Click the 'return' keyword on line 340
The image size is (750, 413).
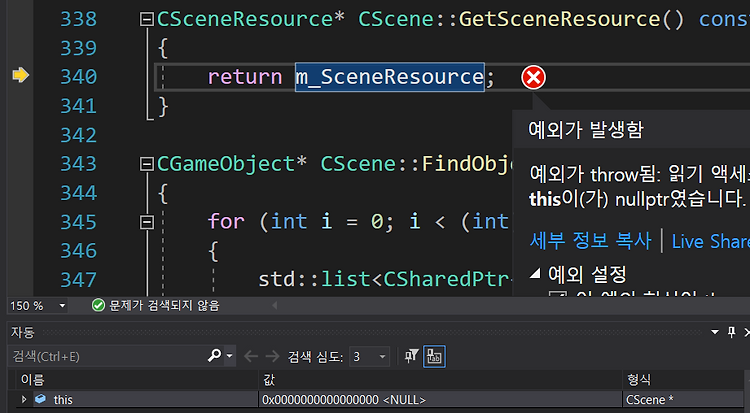[244, 77]
